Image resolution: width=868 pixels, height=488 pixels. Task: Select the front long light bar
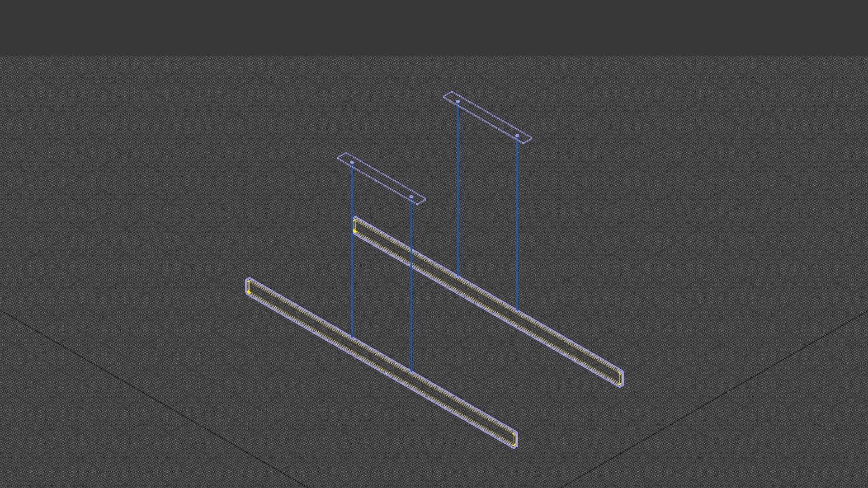point(381,363)
